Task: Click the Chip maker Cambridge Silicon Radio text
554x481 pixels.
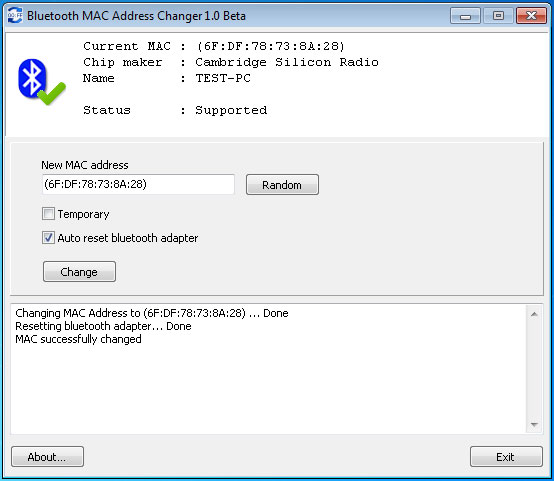Action: click(287, 62)
